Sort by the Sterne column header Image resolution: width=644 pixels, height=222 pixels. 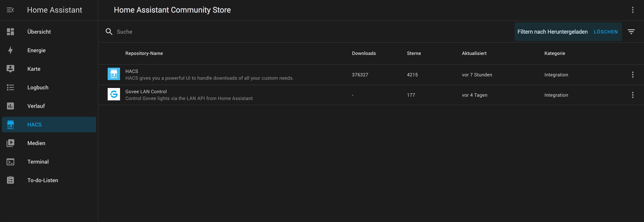click(413, 53)
